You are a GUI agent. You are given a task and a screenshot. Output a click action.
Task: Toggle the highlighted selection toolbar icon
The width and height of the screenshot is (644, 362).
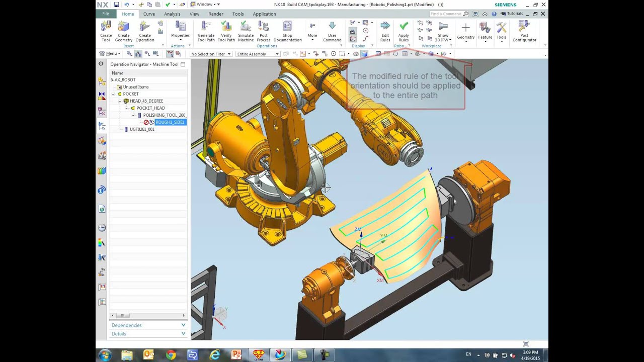(170, 53)
